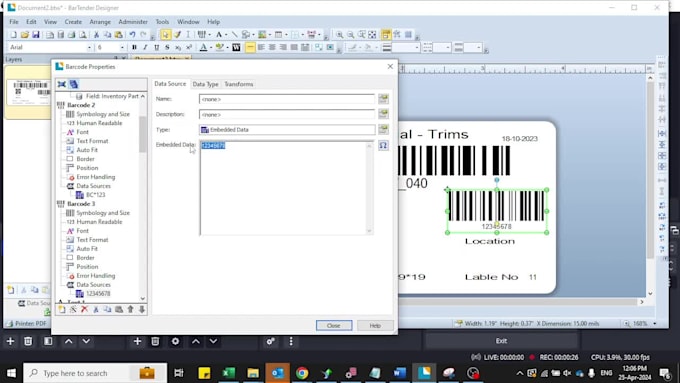680x383 pixels.
Task: Click the red X delete icon in dialog
Action: 84,309
